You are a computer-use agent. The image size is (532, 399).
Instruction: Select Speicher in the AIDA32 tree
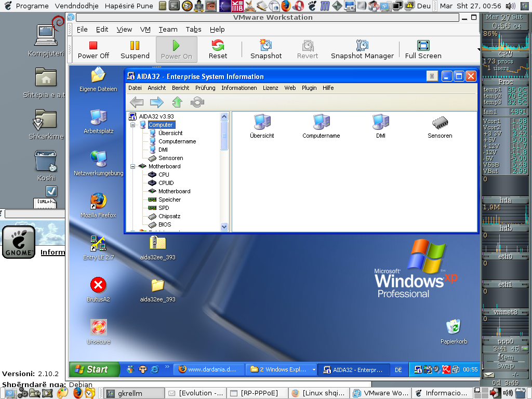170,199
